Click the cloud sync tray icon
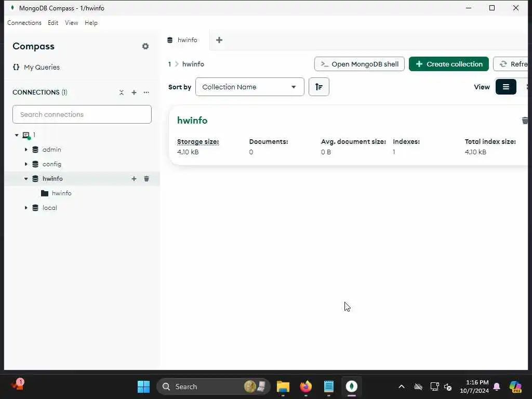532x399 pixels. [418, 387]
